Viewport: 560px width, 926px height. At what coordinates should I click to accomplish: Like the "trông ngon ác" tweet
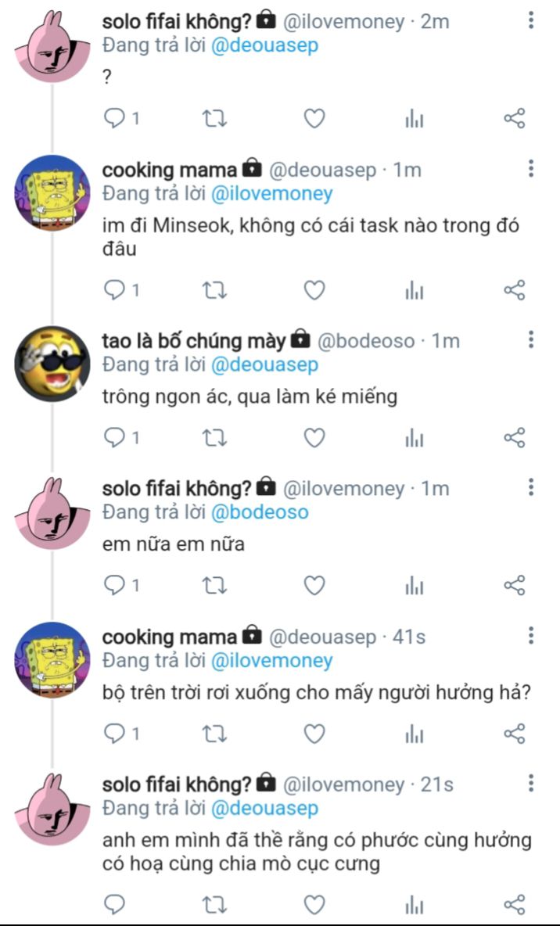pos(314,438)
